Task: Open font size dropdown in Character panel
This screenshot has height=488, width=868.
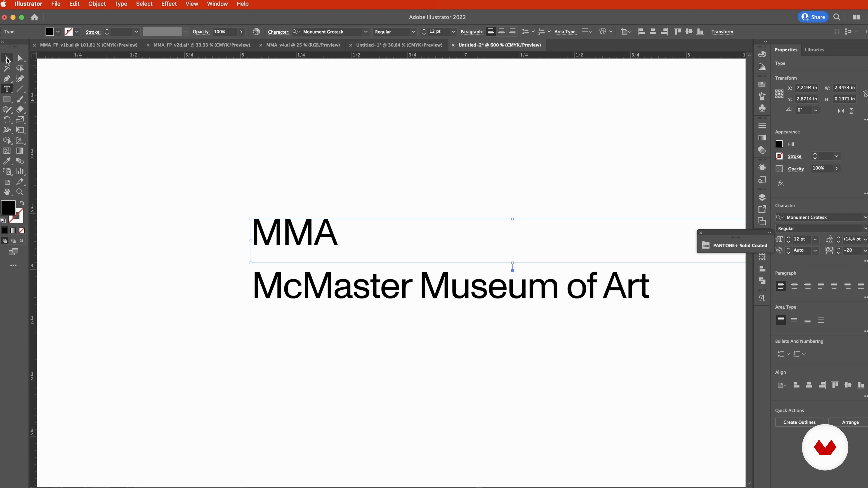Action: (815, 239)
